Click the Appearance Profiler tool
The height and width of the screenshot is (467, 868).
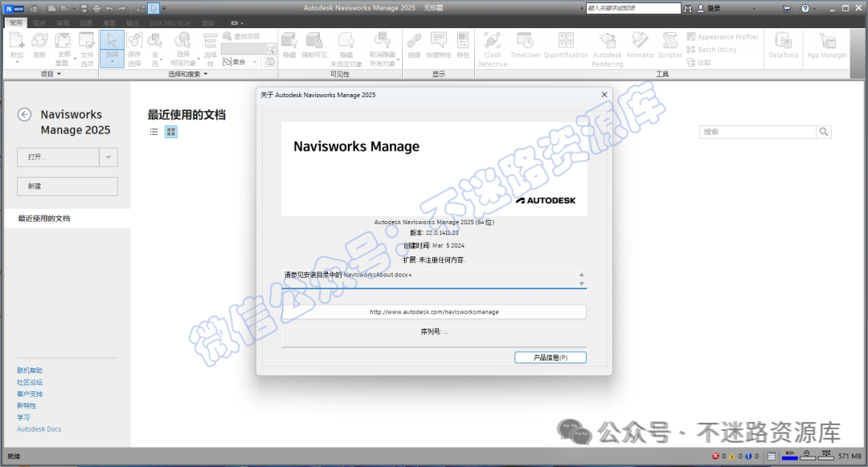[723, 36]
